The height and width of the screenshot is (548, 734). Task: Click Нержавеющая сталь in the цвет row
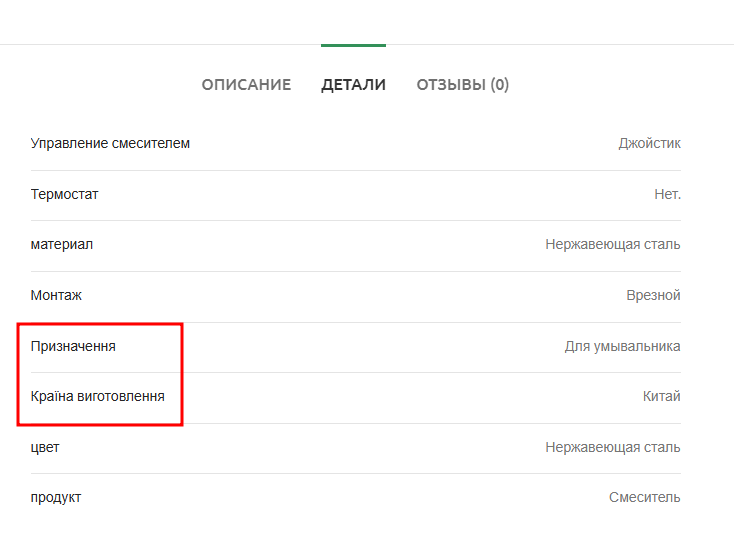pyautogui.click(x=613, y=447)
